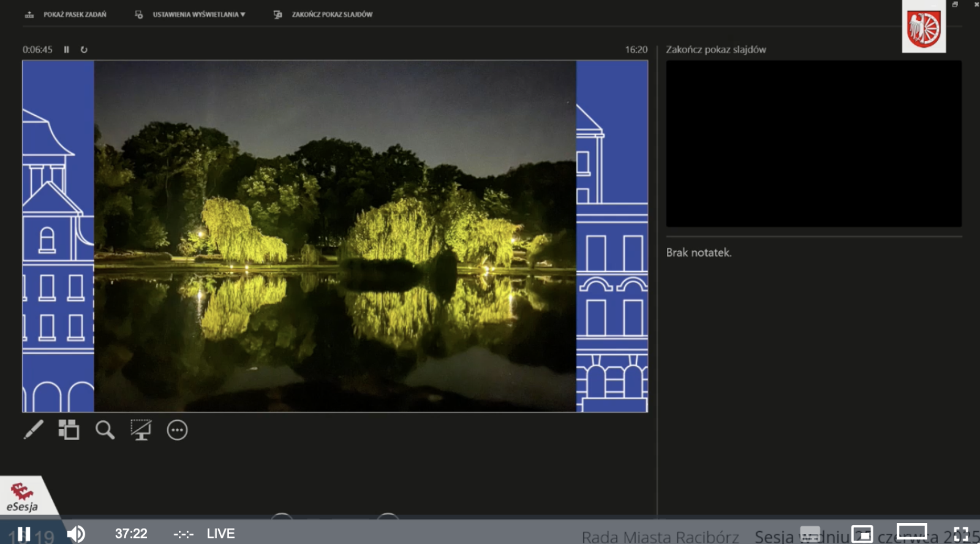Expand Ustawienia wyświetlania dropdown
Image resolution: width=980 pixels, height=544 pixels.
[198, 15]
